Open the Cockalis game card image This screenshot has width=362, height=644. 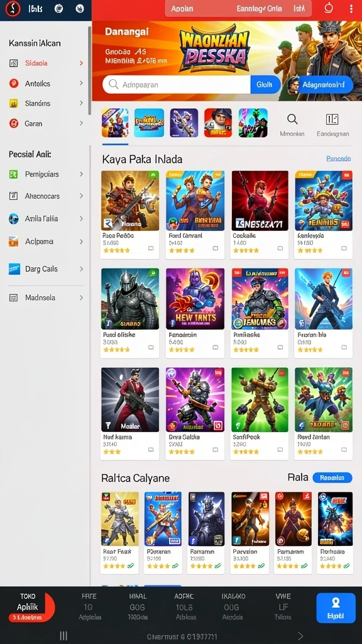[x=260, y=201]
